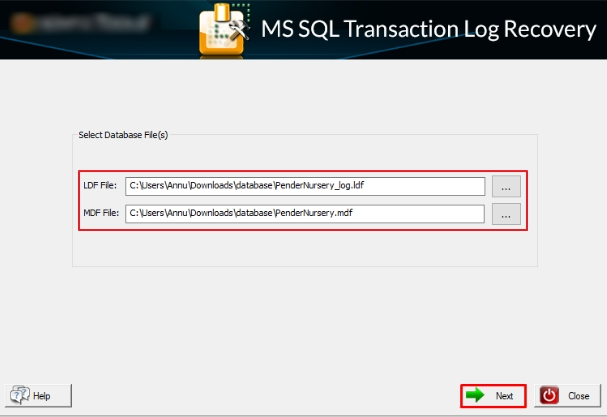Viewport: 607px width, 417px height.
Task: Select the MDF File label
Action: coord(101,213)
